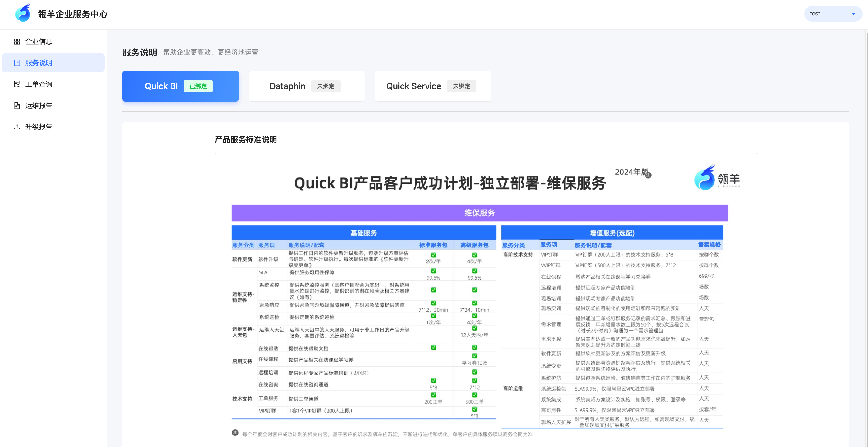Click the 运维报告 document icon
This screenshot has height=447, width=868.
coord(17,105)
